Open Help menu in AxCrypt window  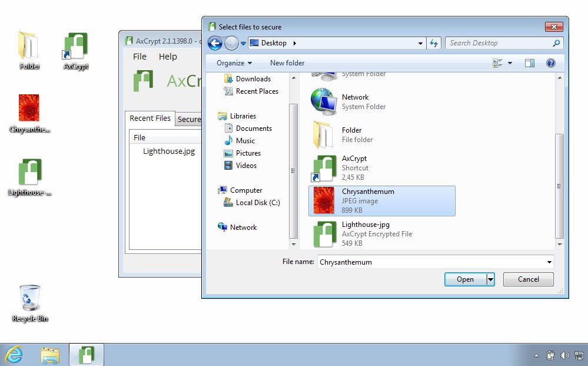click(168, 57)
